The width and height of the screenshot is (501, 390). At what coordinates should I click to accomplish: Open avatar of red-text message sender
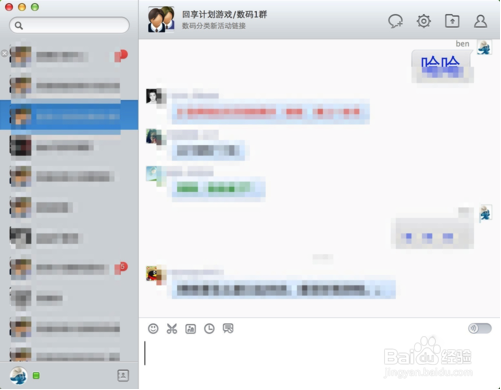point(154,96)
